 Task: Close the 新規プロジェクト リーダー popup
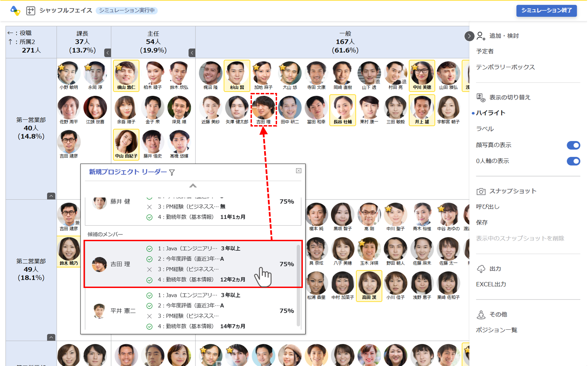pos(298,171)
